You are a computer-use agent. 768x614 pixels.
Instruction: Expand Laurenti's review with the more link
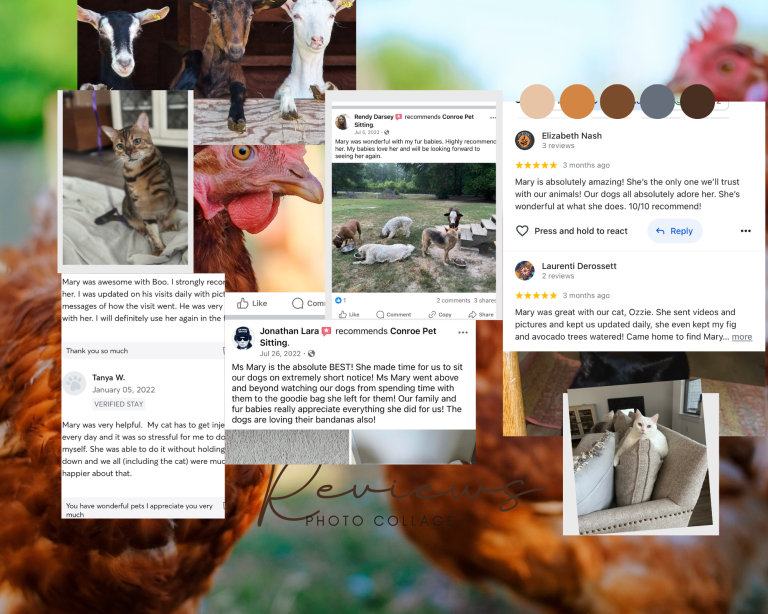tap(742, 337)
